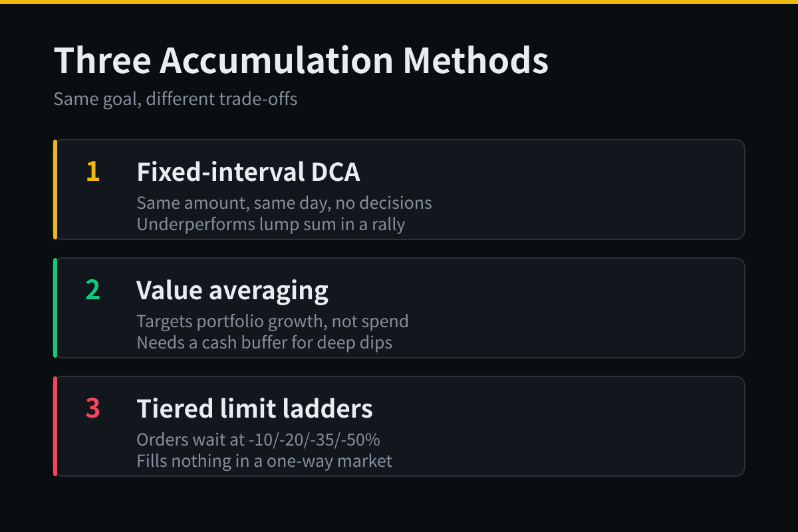Screen dimensions: 798x532
Task: Click the text Same amount, same day, no decisions
Action: pyautogui.click(x=284, y=203)
